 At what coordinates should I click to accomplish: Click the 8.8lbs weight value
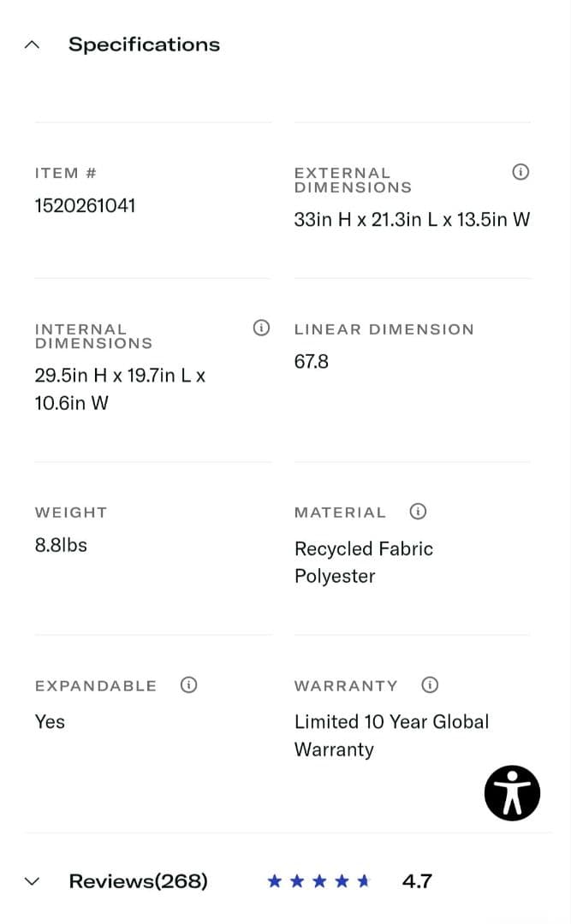tap(61, 545)
